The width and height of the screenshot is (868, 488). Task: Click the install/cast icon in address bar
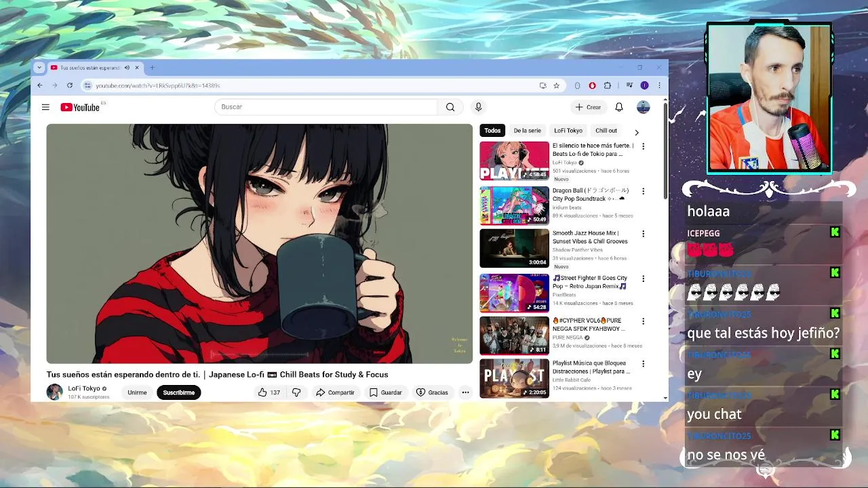click(542, 85)
